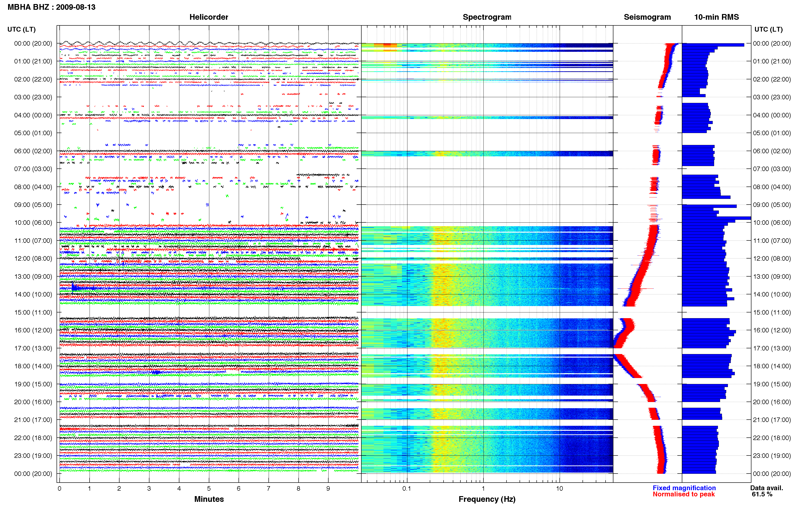This screenshot has height=508, width=812.
Task: Click the left '21:00 (17:00)' time label
Action: coord(33,420)
